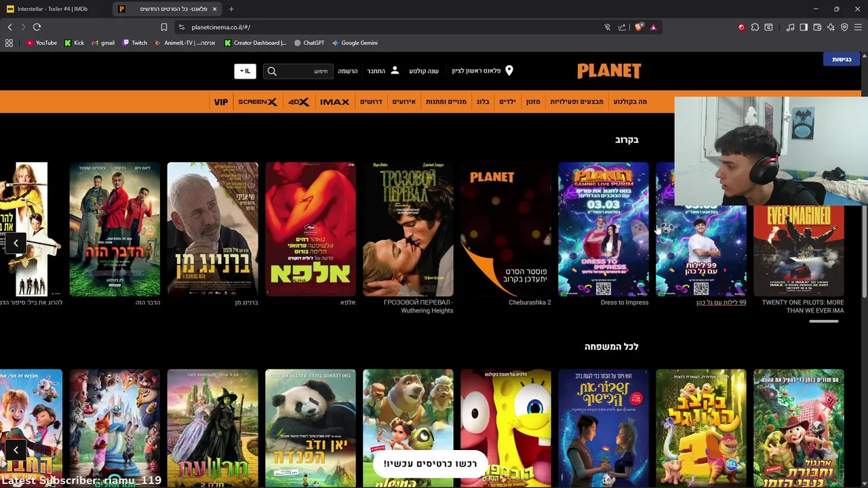The image size is (868, 488).
Task: Open the ChatGPT bookmark
Action: tap(309, 43)
